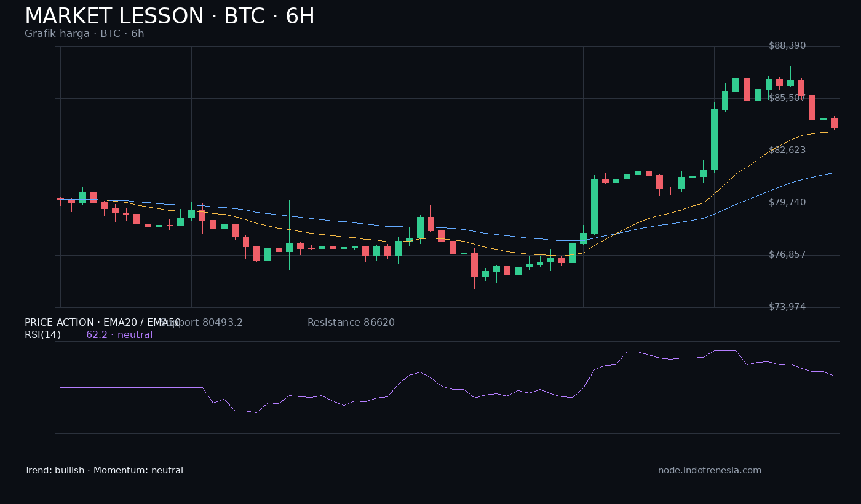861x504 pixels.
Task: Click the "PRICE ACTION · EMA20 / EMA50" label
Action: pos(103,323)
